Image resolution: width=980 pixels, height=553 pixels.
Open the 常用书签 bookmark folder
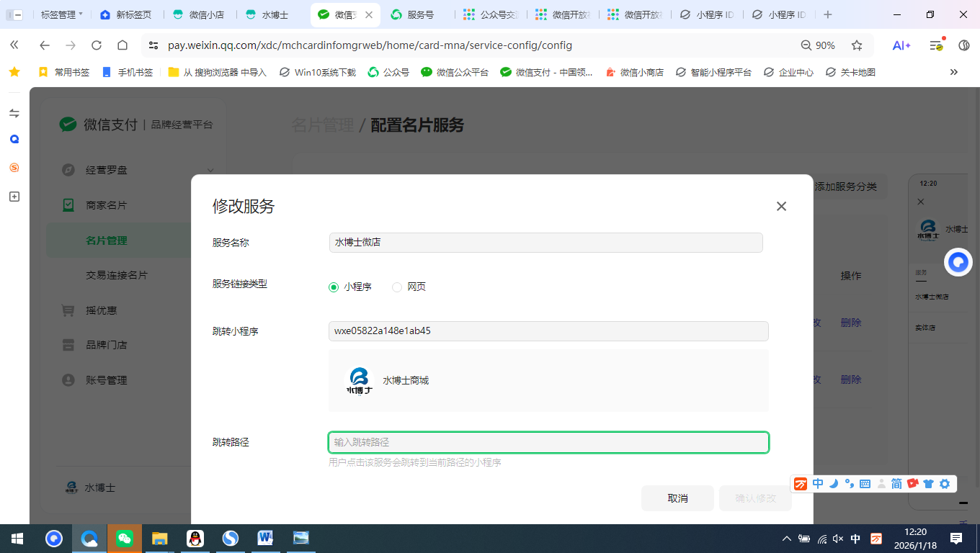pyautogui.click(x=63, y=72)
